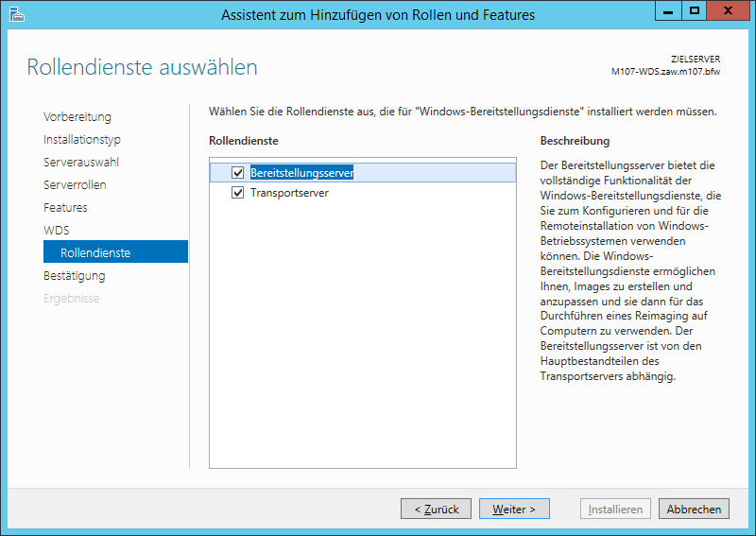756x536 pixels.
Task: Click Weiter to continue
Action: 514,509
